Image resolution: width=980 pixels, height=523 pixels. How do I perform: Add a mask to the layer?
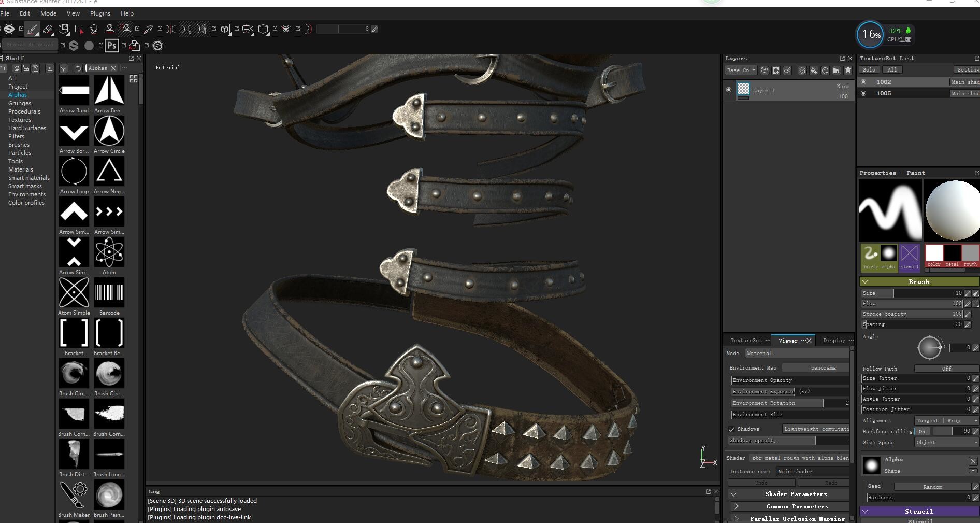(776, 70)
